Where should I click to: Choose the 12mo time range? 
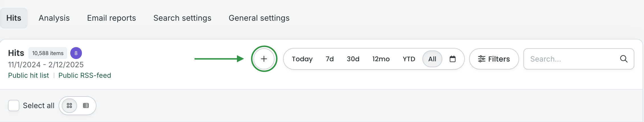(x=381, y=59)
